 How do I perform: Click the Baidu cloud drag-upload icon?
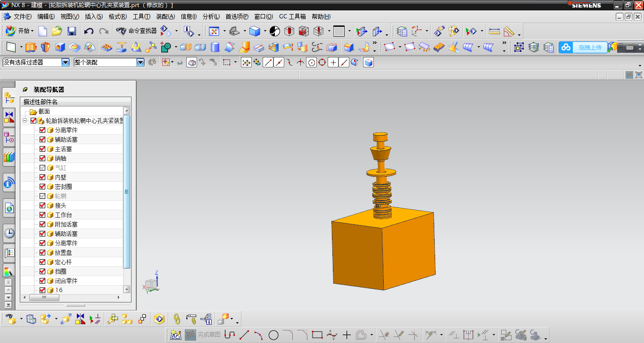click(x=566, y=47)
